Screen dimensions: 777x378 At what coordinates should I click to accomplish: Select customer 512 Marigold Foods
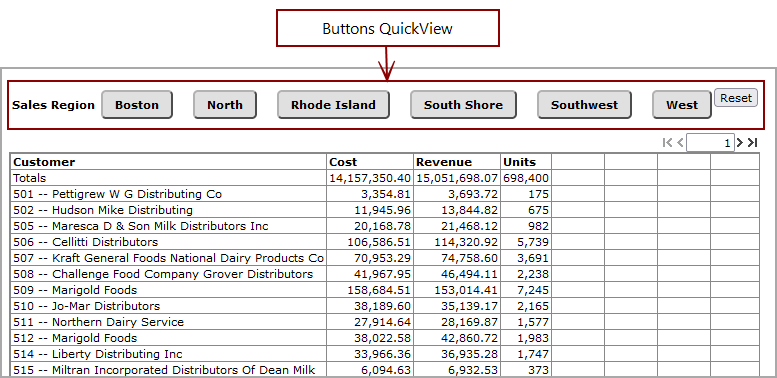tap(168, 338)
